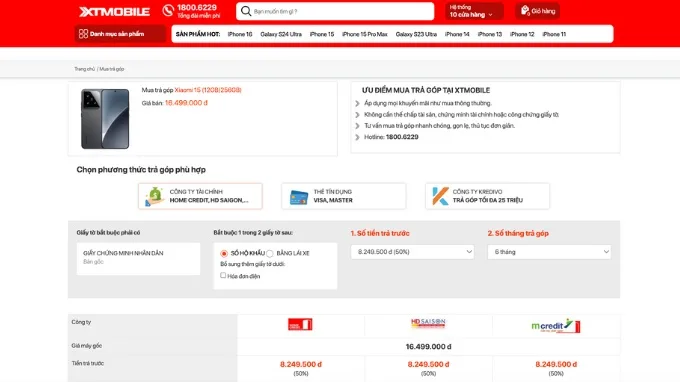
Task: Open the shopping cart icon
Action: (x=525, y=10)
